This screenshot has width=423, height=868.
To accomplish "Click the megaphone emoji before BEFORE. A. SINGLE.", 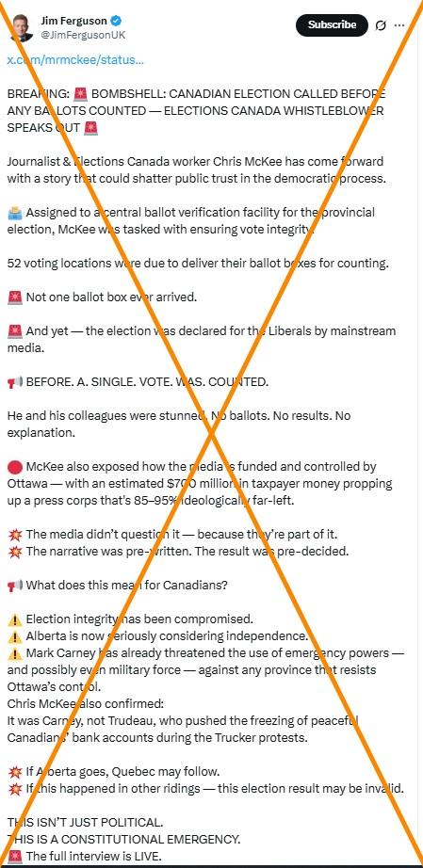I will [x=15, y=382].
